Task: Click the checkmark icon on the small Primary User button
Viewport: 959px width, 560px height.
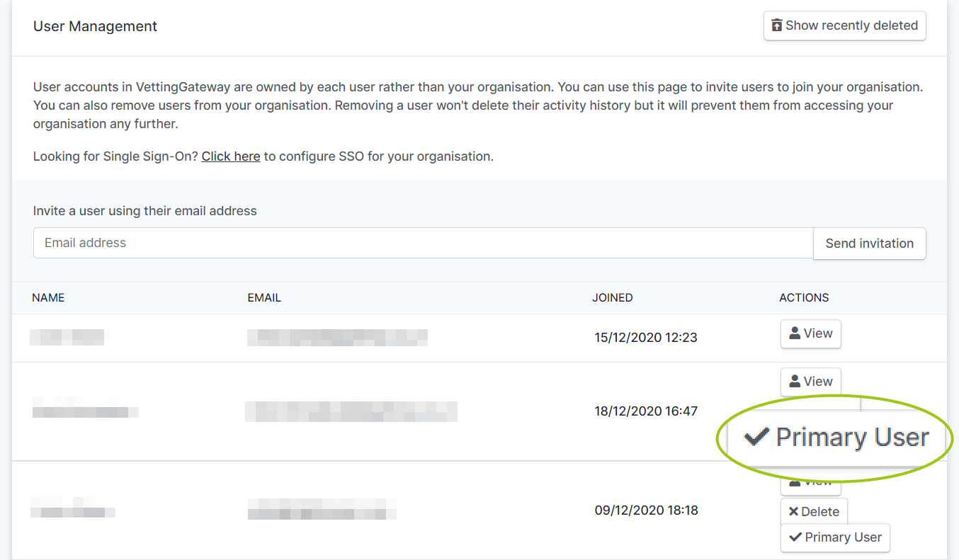Action: [795, 537]
